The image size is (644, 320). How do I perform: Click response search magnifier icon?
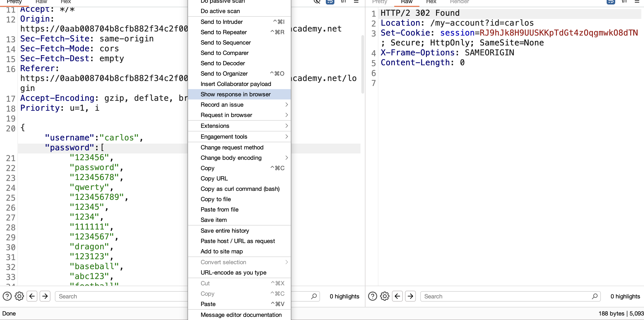pyautogui.click(x=595, y=296)
